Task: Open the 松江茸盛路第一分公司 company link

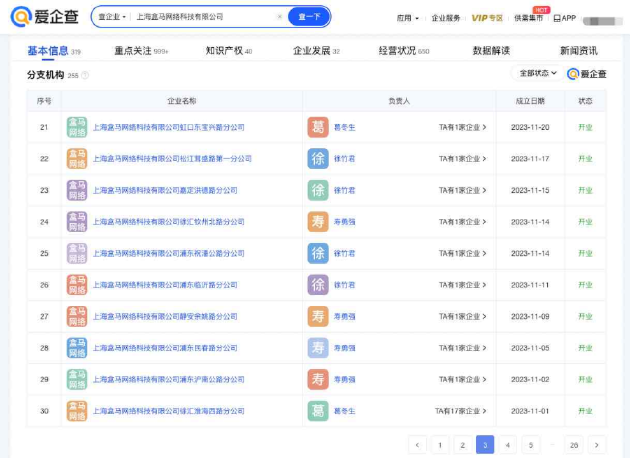Action: click(x=172, y=159)
